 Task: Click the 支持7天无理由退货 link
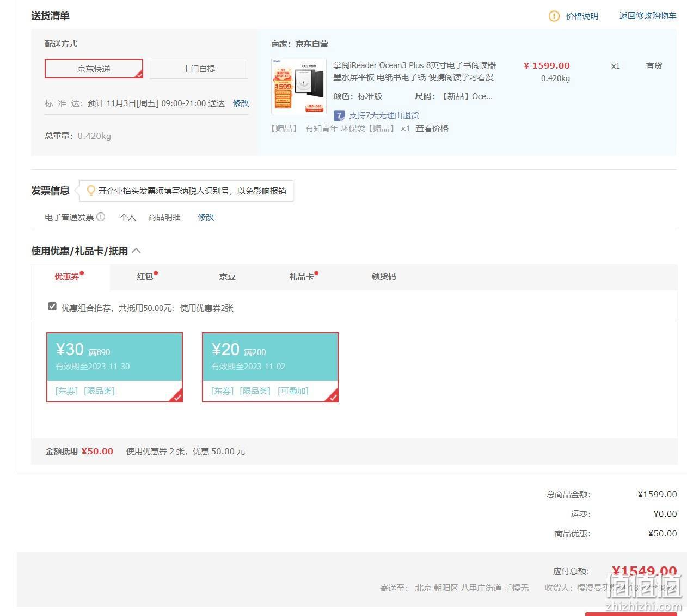pos(384,115)
